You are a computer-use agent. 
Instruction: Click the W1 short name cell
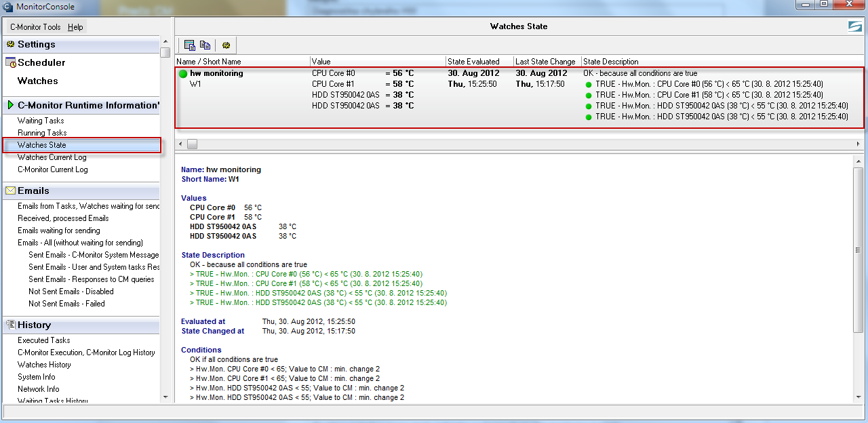(195, 84)
